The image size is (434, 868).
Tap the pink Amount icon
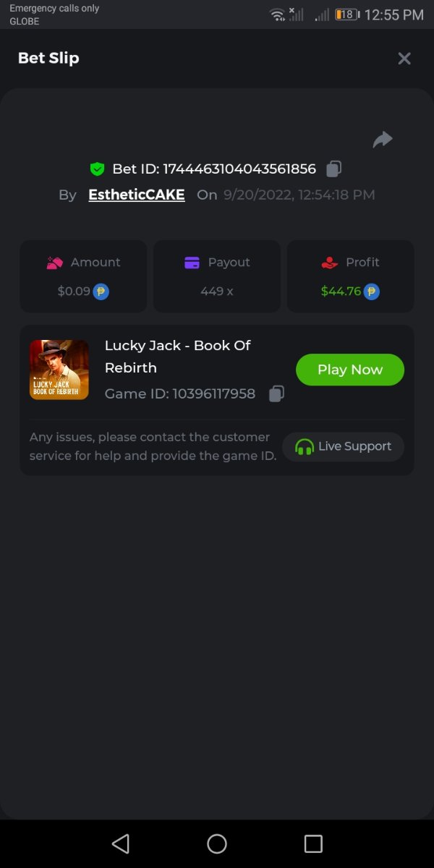tap(55, 263)
